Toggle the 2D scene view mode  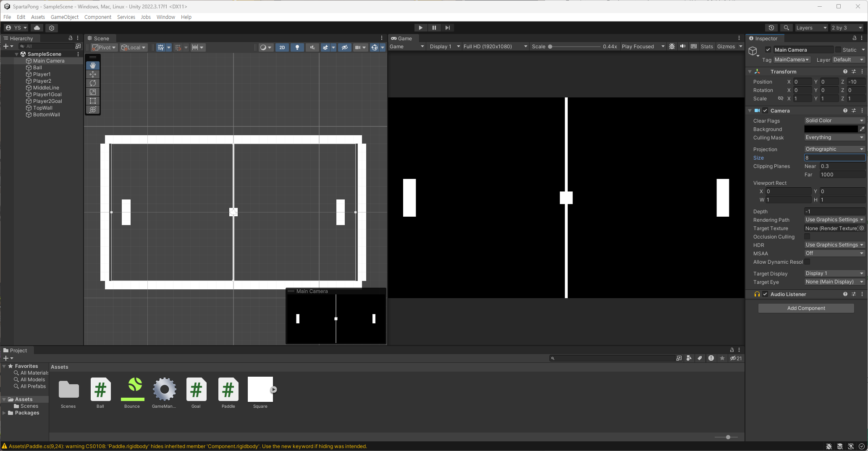click(x=282, y=47)
